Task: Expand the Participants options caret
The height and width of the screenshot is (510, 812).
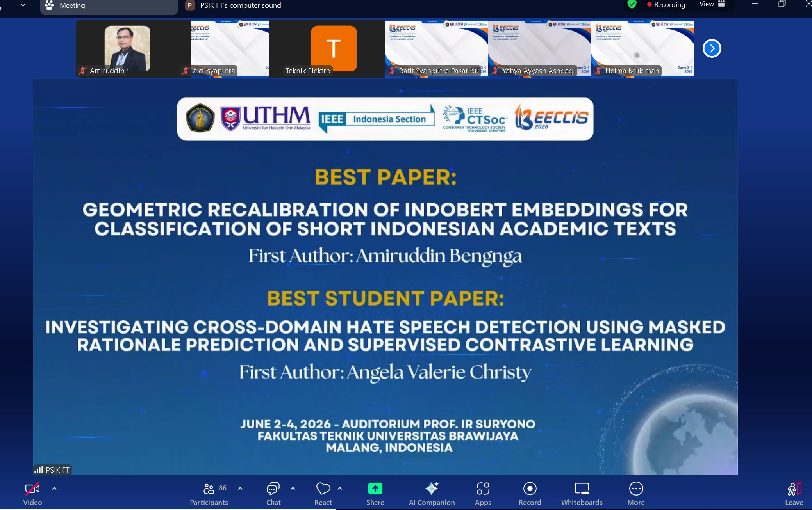Action: point(240,489)
